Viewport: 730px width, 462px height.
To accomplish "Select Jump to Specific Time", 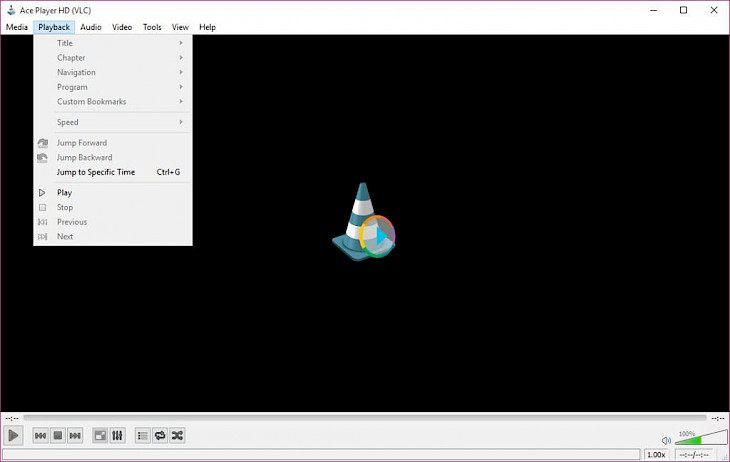I will click(x=113, y=172).
